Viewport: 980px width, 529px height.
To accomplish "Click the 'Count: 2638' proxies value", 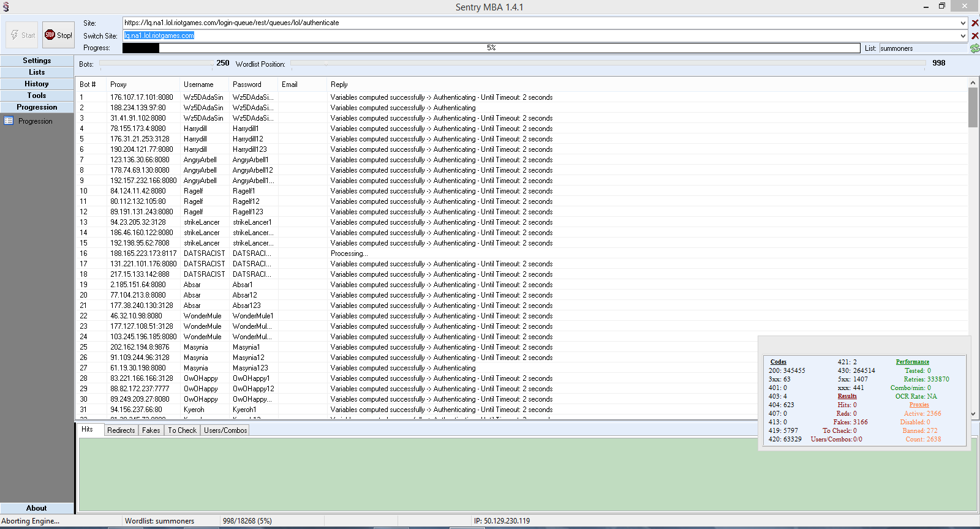I will click(923, 439).
